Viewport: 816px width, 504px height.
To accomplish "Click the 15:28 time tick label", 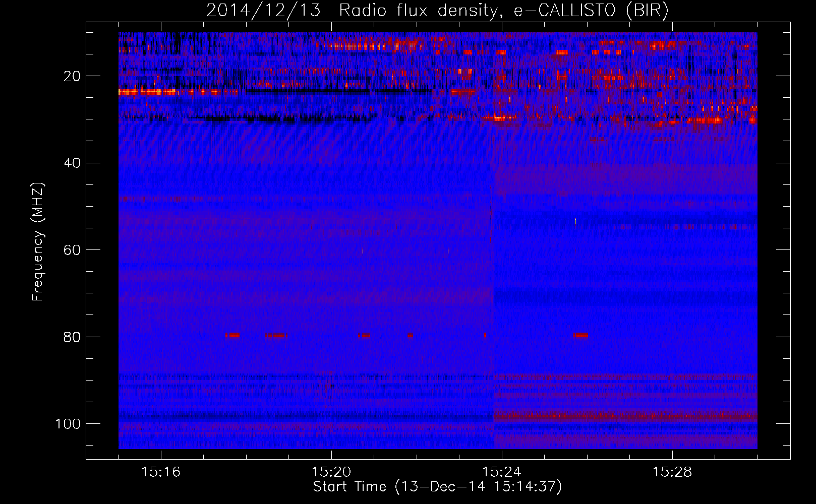I will pyautogui.click(x=672, y=472).
